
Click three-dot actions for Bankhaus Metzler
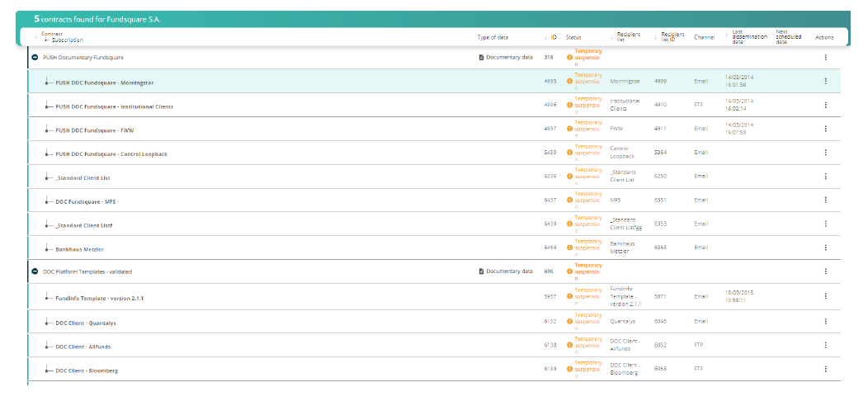pyautogui.click(x=824, y=248)
